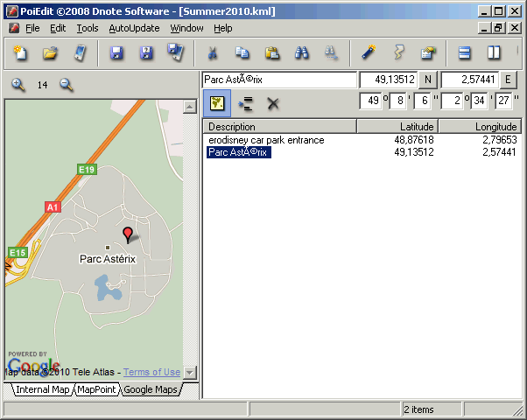Click the latitude 49,13512 field
The image size is (527, 420).
point(388,80)
